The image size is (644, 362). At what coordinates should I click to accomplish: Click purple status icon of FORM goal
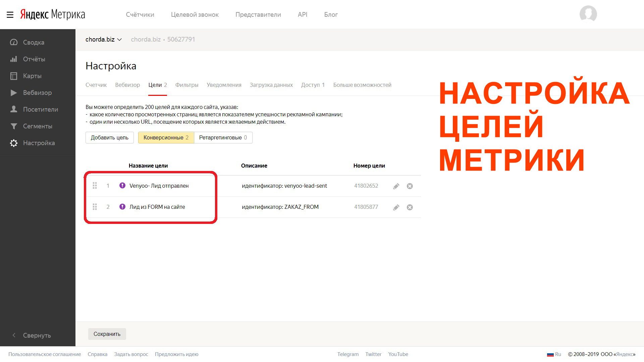[122, 206]
